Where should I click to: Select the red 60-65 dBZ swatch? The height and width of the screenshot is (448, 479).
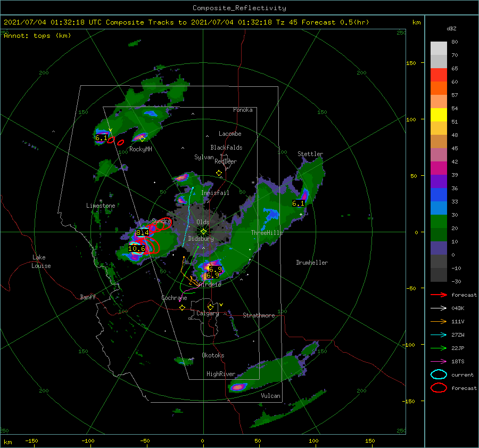pos(439,75)
